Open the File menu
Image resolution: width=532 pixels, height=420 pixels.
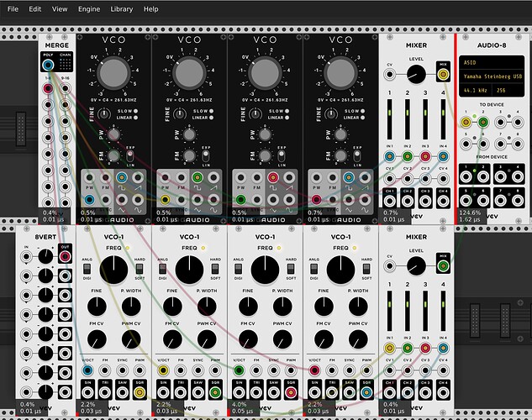click(13, 9)
